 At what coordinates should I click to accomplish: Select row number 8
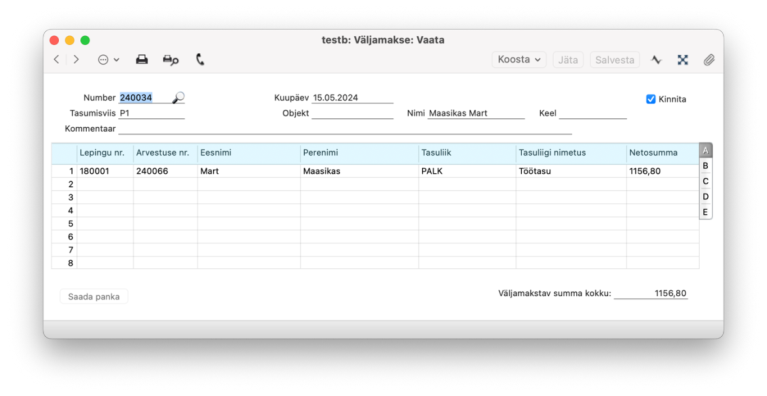coord(65,263)
